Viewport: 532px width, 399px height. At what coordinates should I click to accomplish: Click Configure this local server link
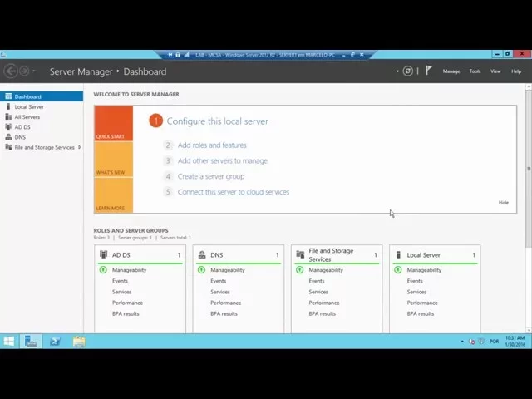tap(217, 121)
